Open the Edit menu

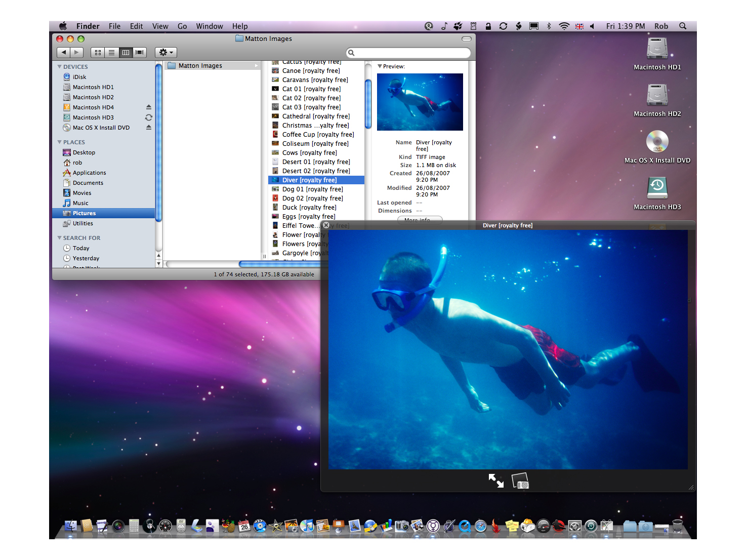tap(136, 26)
